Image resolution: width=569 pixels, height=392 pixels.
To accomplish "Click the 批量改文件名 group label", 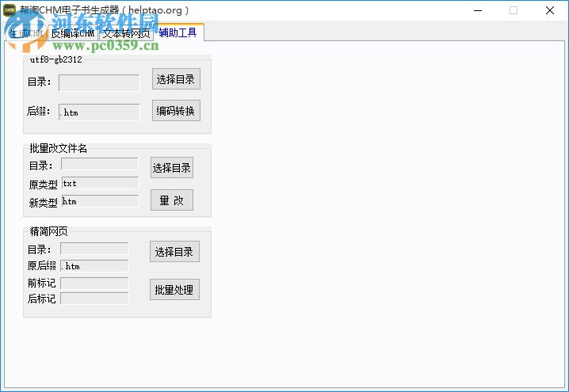I will 58,148.
